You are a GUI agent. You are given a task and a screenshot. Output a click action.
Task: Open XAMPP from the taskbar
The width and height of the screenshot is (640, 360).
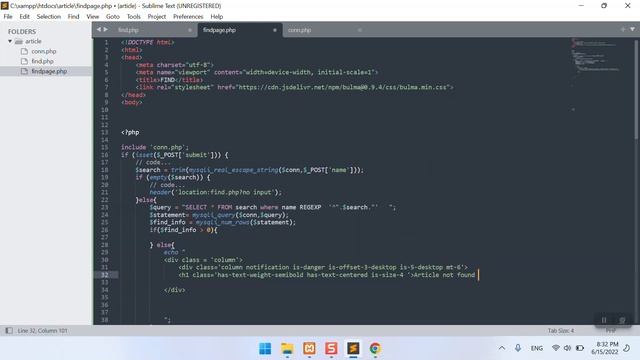[x=309, y=349]
